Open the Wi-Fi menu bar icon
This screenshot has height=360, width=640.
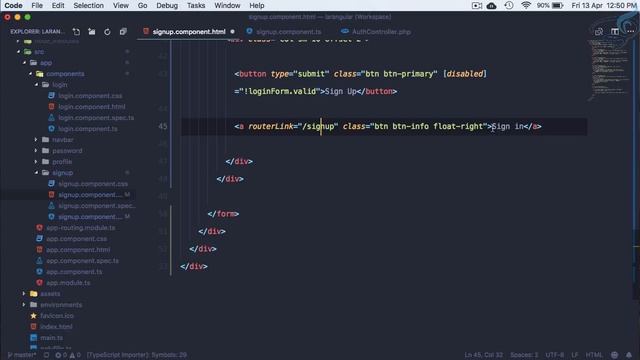pos(526,5)
